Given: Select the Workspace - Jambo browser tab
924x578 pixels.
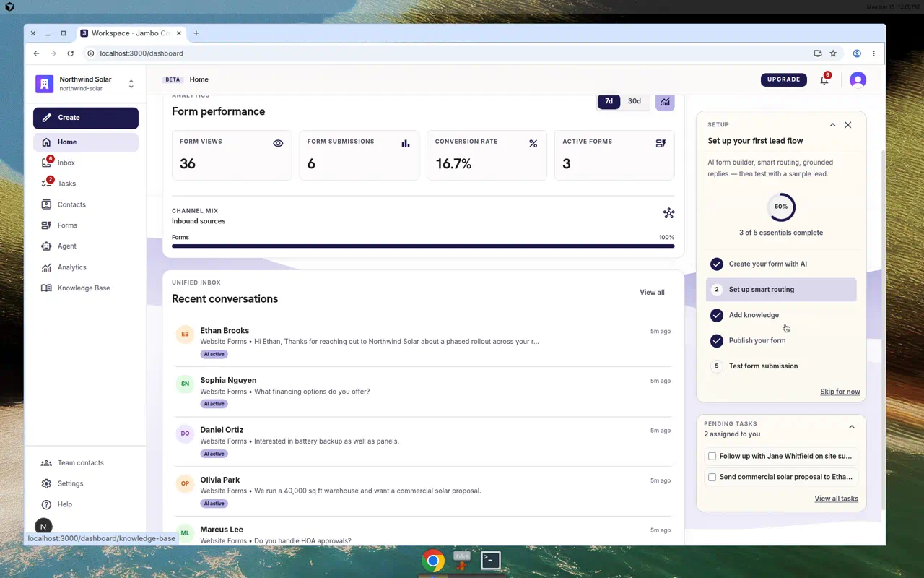Looking at the screenshot, I should (x=131, y=33).
